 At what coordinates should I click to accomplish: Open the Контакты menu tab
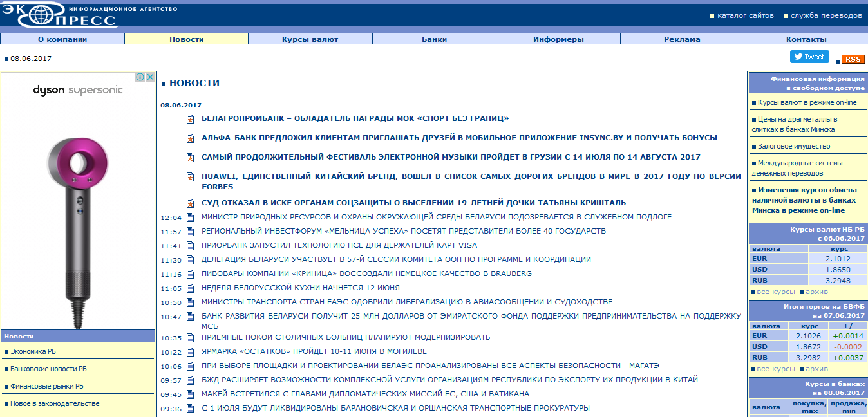click(x=806, y=39)
